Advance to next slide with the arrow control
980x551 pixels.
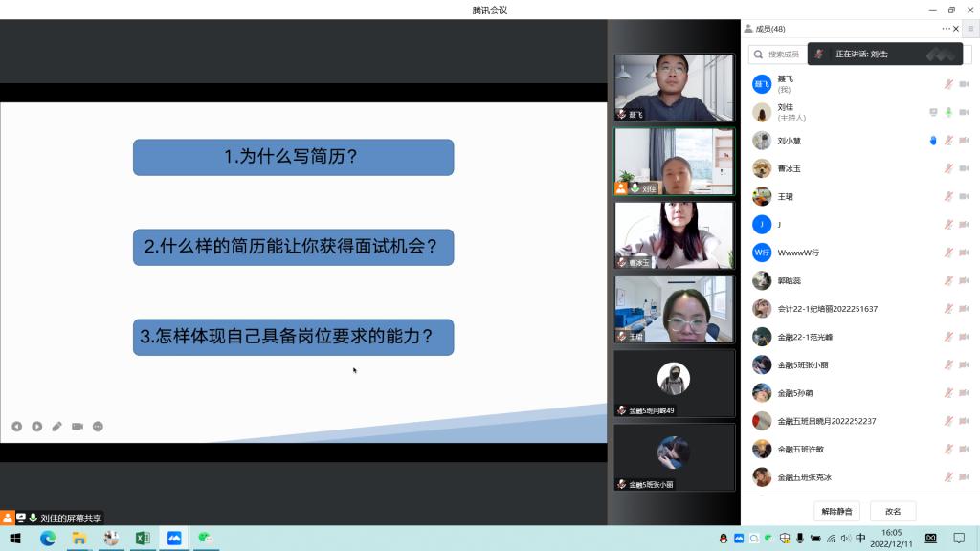click(x=37, y=426)
